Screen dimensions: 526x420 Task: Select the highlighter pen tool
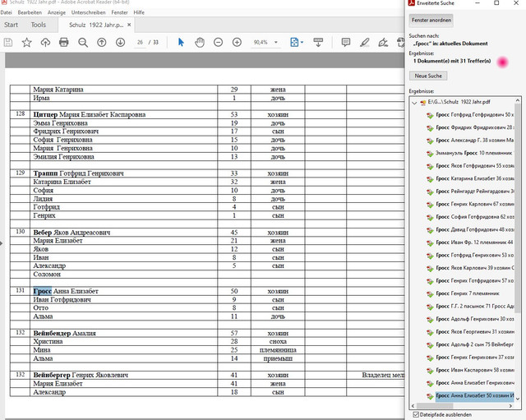(364, 42)
